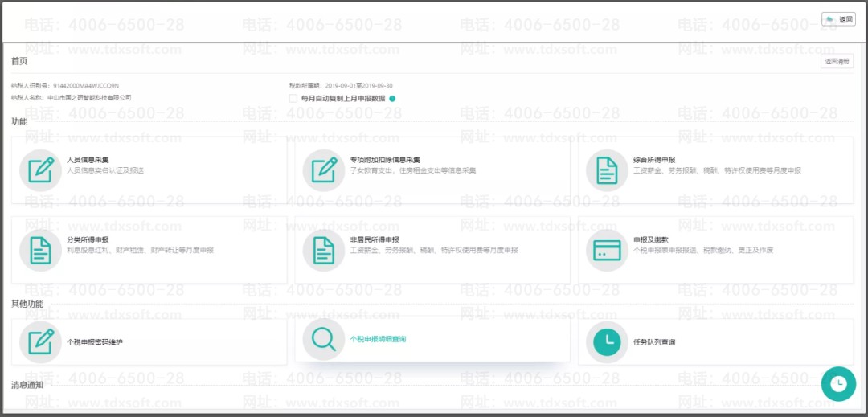
Task: Open the 综合所得申报 document icon
Action: pyautogui.click(x=608, y=170)
